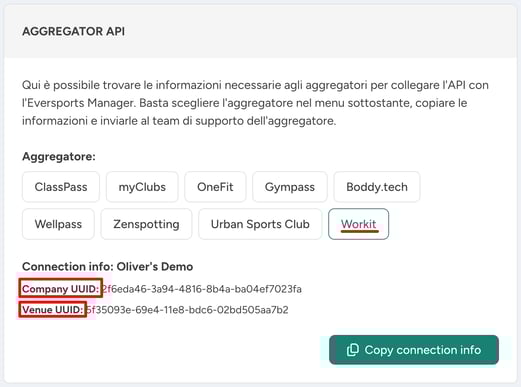The width and height of the screenshot is (521, 387).
Task: Choose the OneFit aggregator option
Action: click(x=215, y=187)
